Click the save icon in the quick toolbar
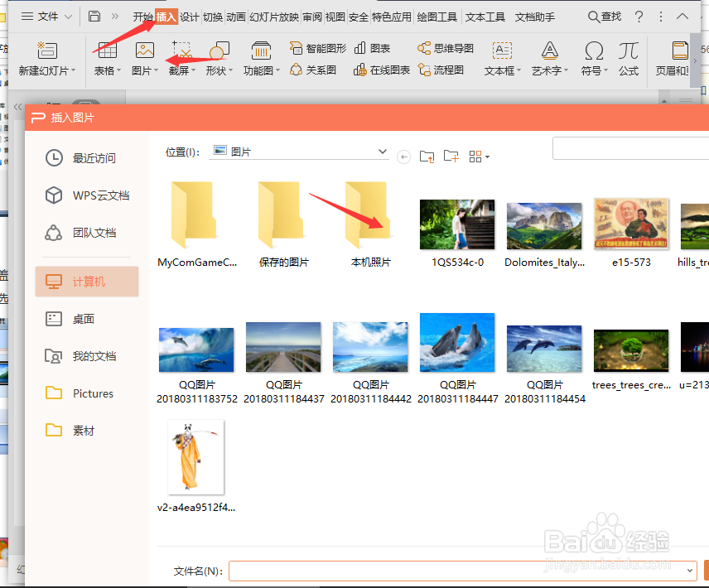The height and width of the screenshot is (588, 709). 94,17
